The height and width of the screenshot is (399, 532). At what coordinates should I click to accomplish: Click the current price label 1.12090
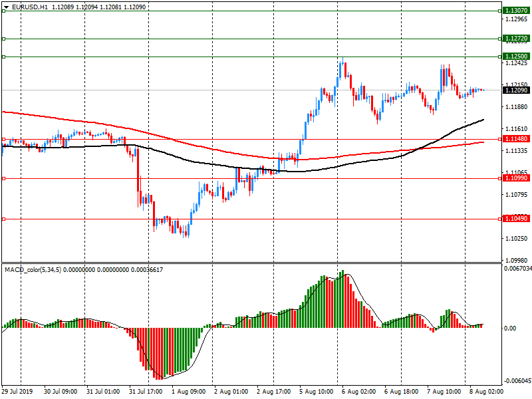point(517,90)
